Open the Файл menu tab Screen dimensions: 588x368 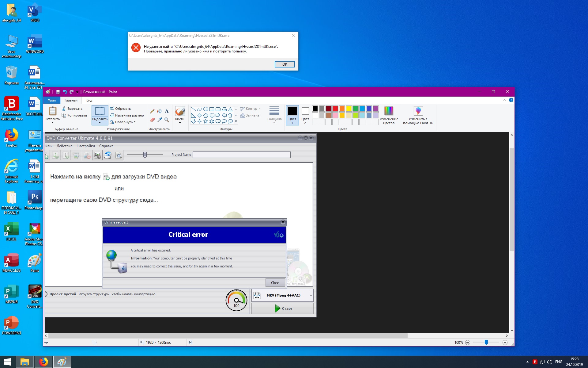[x=51, y=100]
